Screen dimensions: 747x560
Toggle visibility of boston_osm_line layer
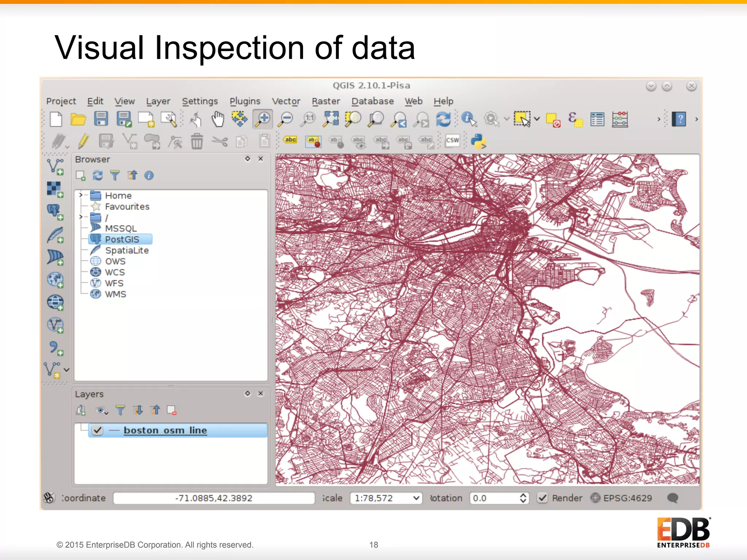pyautogui.click(x=97, y=430)
